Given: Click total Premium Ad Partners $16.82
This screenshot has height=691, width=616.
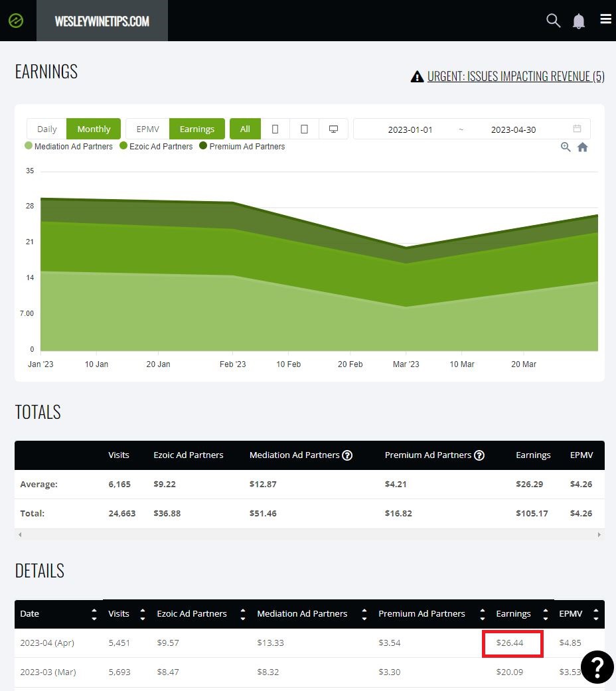Looking at the screenshot, I should click(398, 514).
